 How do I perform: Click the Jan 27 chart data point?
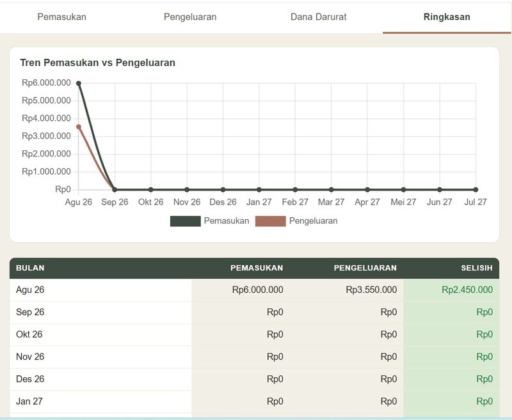click(259, 189)
